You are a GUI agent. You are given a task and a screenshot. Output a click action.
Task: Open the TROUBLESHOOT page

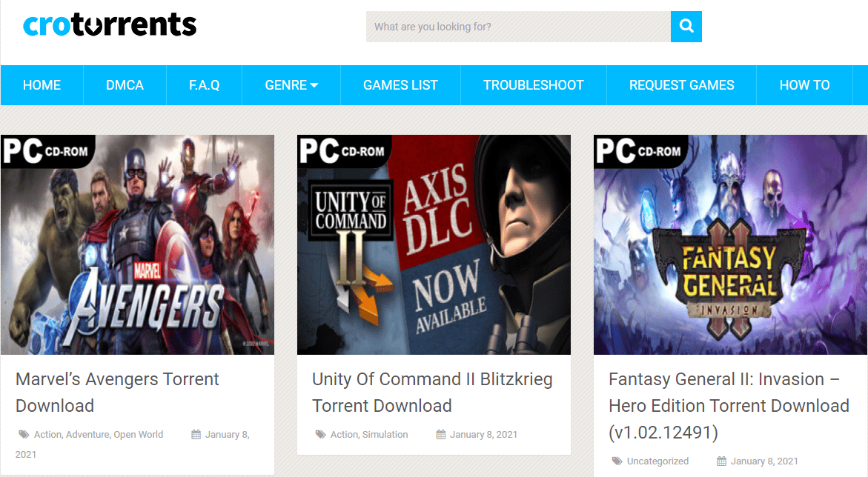[533, 84]
